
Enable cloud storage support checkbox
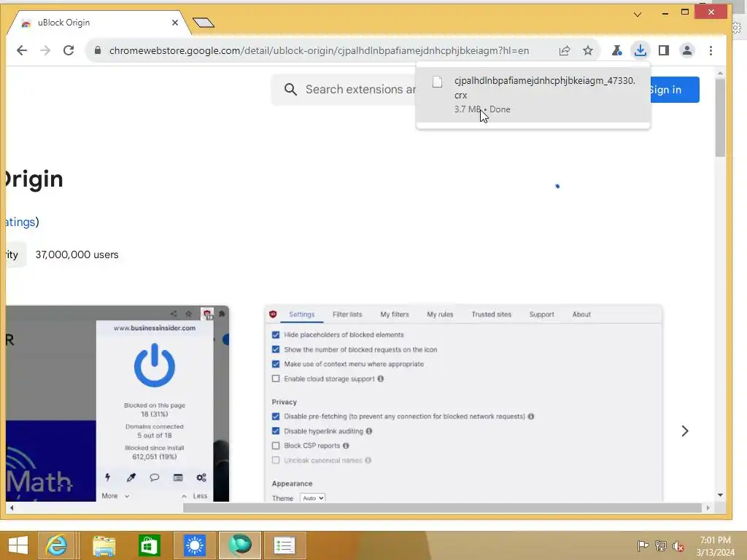coord(275,378)
